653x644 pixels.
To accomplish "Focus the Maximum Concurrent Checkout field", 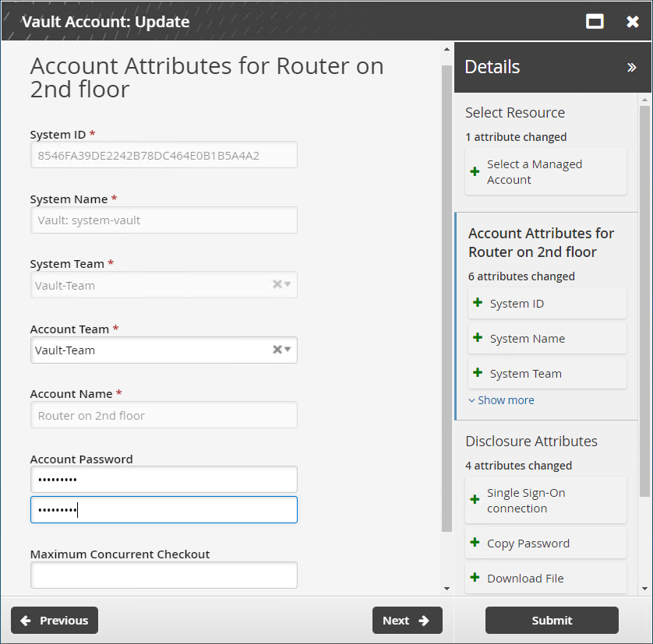I will (164, 575).
